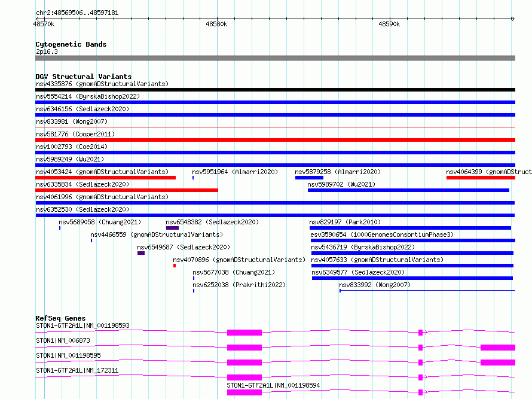532x399 pixels.
Task: Select the last exon of STON1 NM_001198595
Action: (498, 363)
